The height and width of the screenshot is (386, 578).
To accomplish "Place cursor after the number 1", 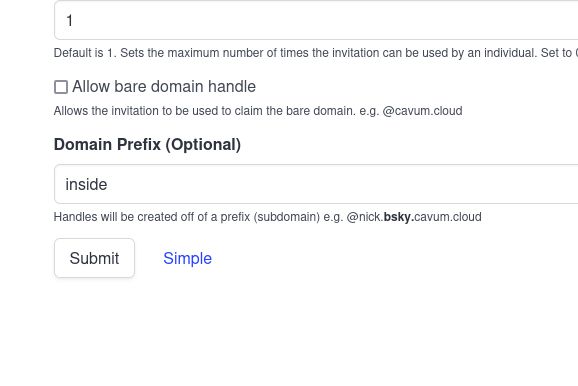I will click(x=73, y=20).
